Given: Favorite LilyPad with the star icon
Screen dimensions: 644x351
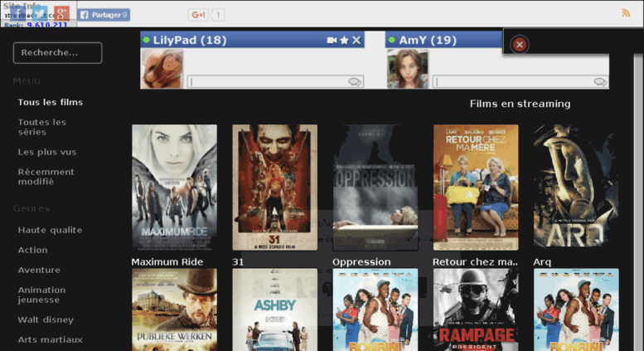Looking at the screenshot, I should point(344,40).
